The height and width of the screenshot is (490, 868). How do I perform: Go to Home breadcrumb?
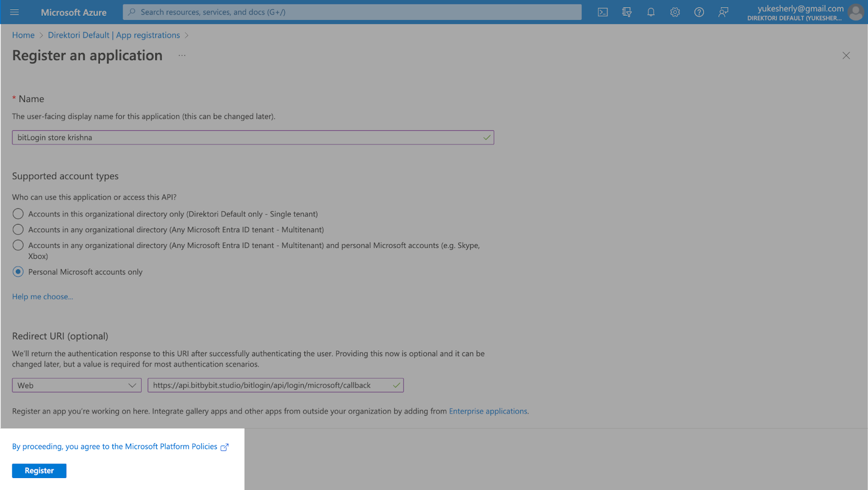[x=23, y=35]
